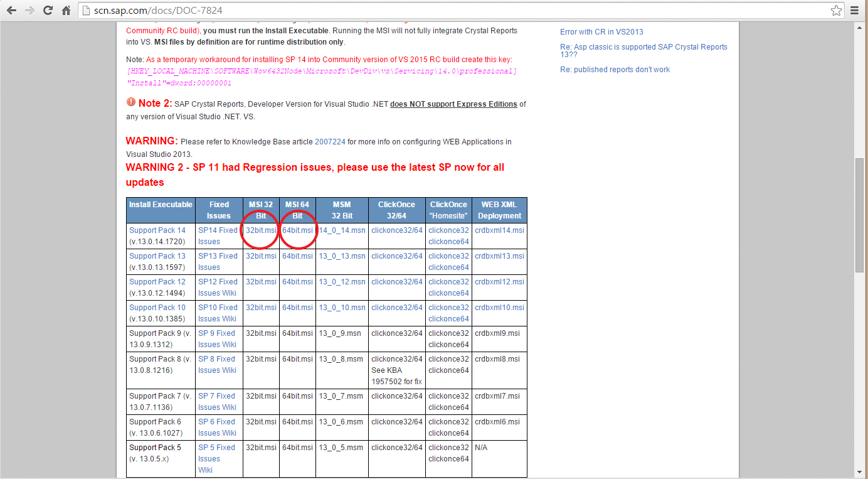868x479 pixels.
Task: Download the 14_0_14.msn merge module
Action: point(342,230)
